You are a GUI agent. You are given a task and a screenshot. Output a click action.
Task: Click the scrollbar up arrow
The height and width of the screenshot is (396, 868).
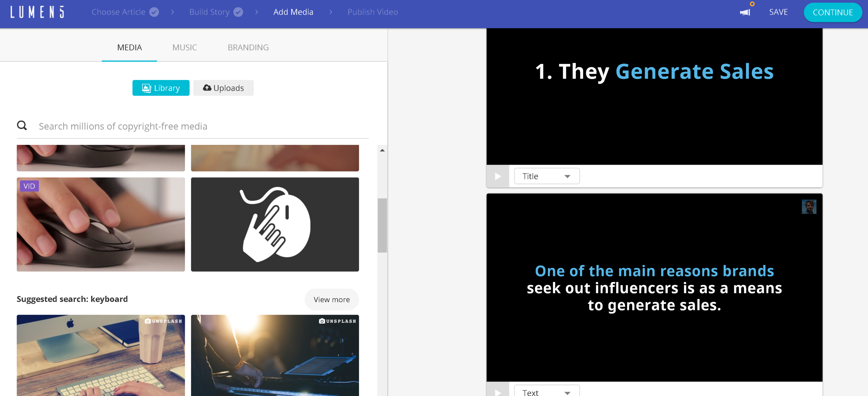[x=382, y=150]
